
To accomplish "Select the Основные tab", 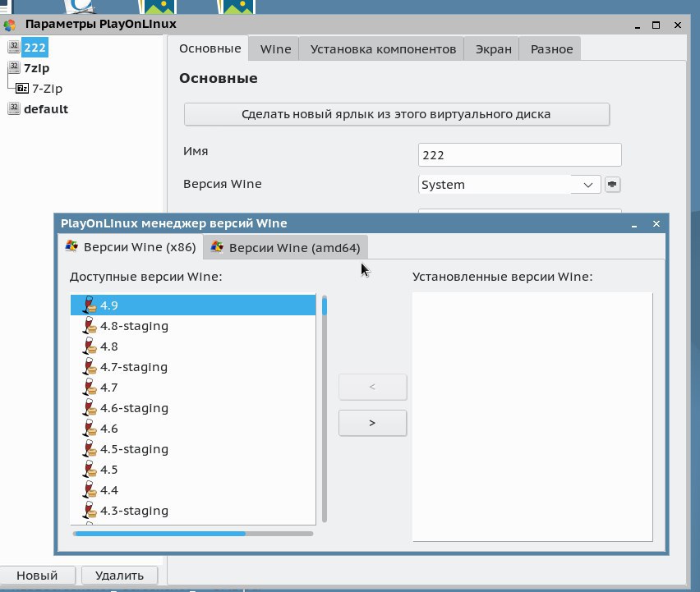I will coord(210,48).
